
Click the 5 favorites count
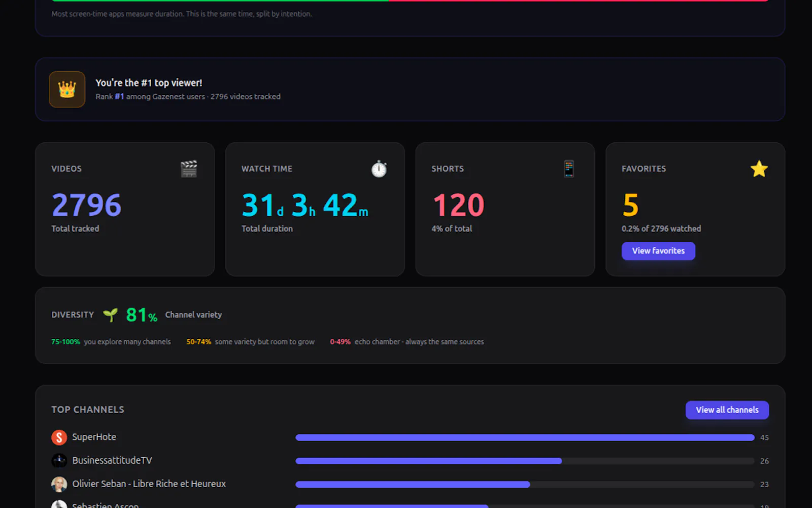pos(630,205)
